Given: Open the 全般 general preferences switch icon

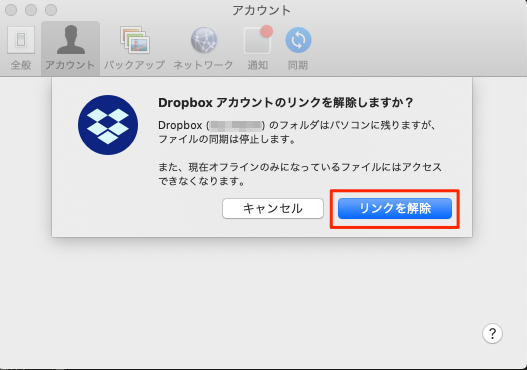Looking at the screenshot, I should (x=21, y=40).
